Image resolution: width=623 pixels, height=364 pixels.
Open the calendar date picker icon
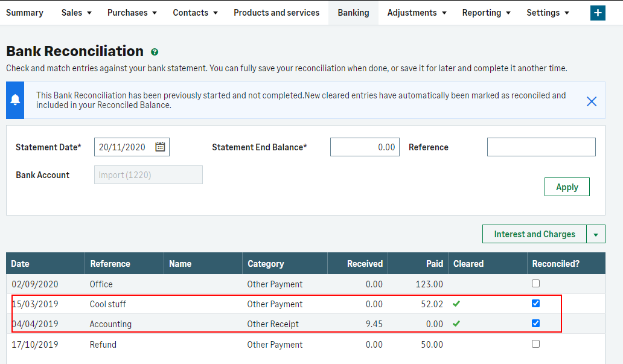(160, 147)
